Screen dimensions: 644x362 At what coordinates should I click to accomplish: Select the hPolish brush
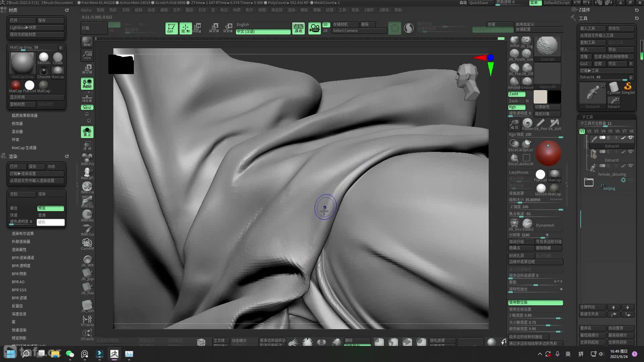[x=514, y=83]
